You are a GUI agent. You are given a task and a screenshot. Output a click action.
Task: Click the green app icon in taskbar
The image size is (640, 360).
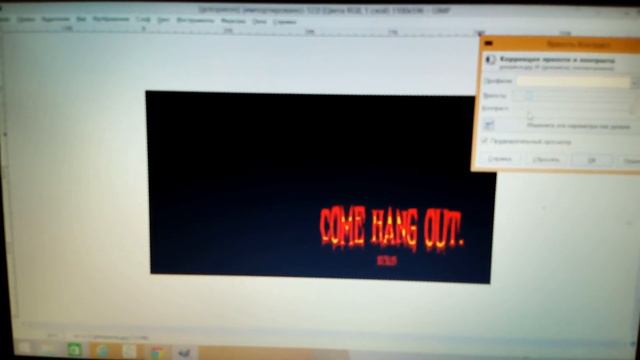[x=74, y=350]
